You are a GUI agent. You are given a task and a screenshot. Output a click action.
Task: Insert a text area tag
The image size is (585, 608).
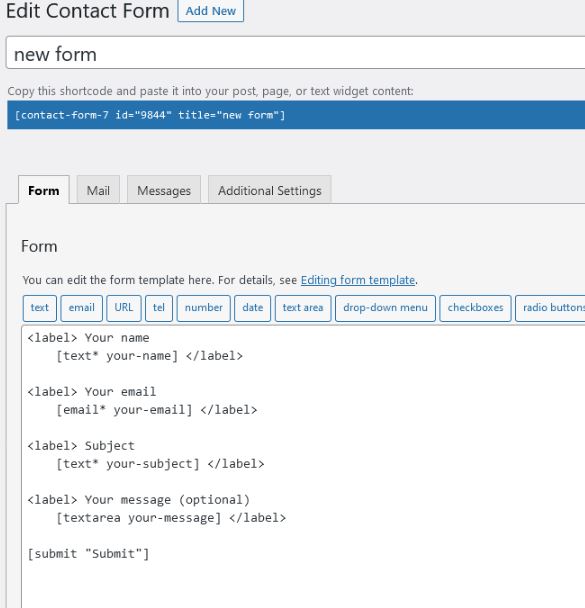pyautogui.click(x=303, y=308)
